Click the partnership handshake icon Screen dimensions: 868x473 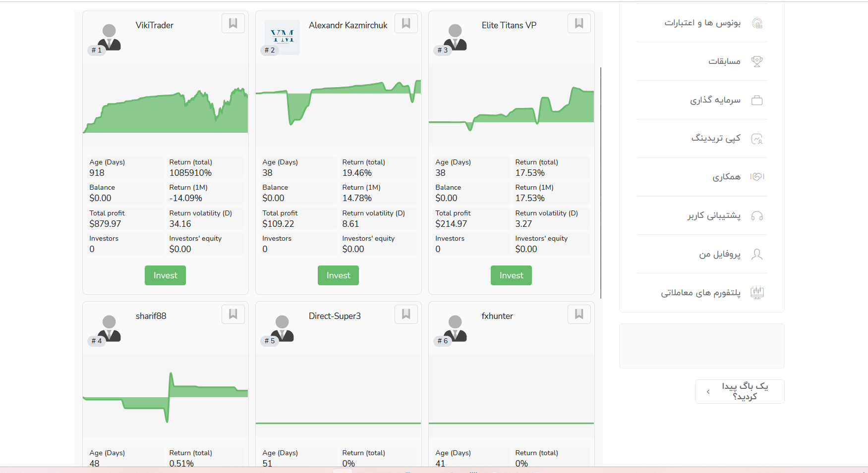tap(756, 177)
